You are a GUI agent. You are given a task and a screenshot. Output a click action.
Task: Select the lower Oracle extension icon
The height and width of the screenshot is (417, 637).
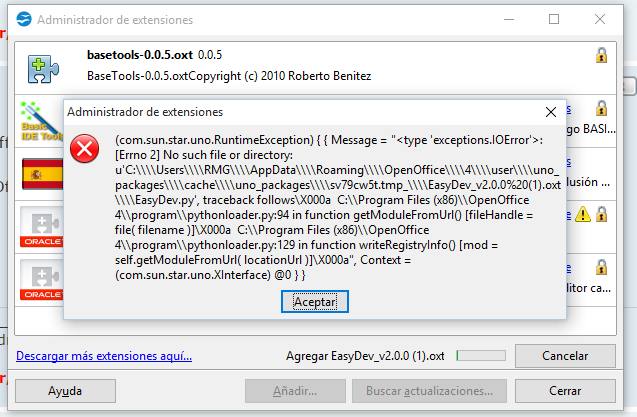[42, 280]
